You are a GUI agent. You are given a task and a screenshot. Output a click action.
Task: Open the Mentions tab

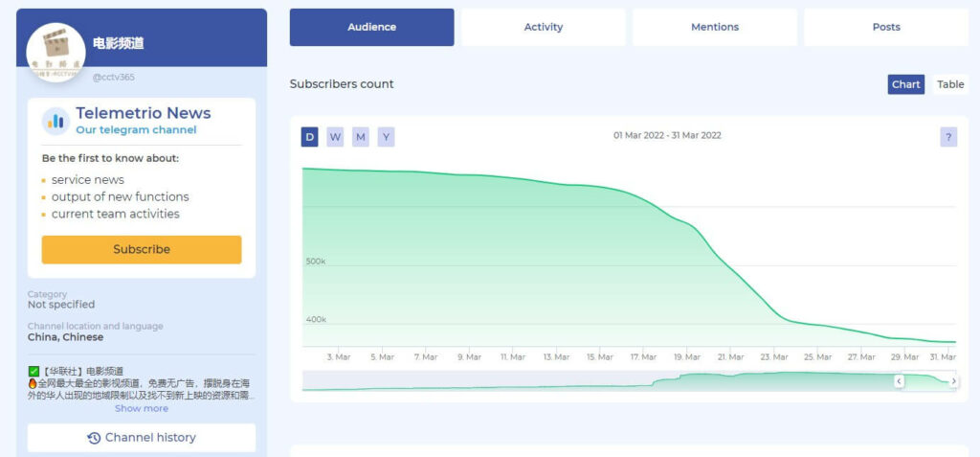pyautogui.click(x=714, y=27)
